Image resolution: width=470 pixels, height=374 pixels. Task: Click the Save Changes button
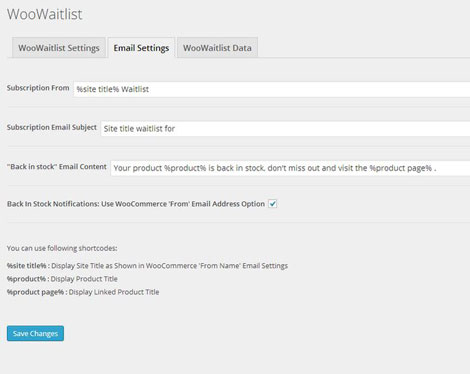pos(35,333)
